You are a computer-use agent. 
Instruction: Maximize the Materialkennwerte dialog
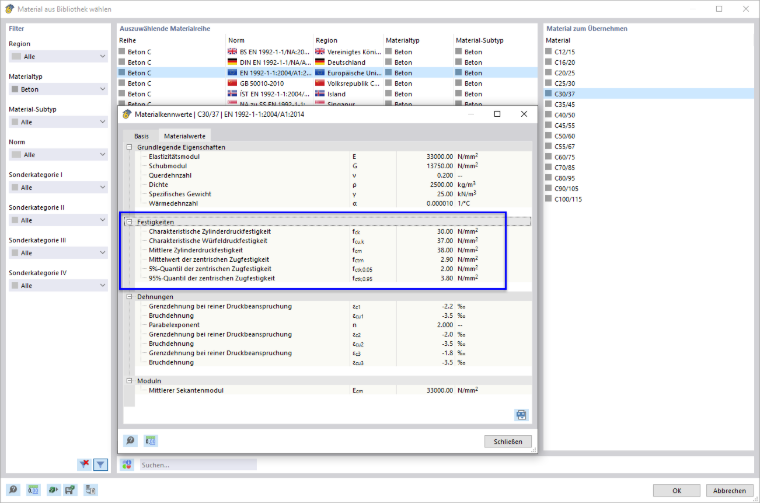(497, 114)
